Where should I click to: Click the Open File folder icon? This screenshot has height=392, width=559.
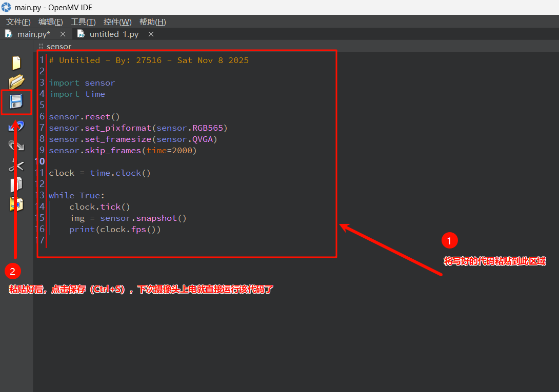[x=16, y=82]
